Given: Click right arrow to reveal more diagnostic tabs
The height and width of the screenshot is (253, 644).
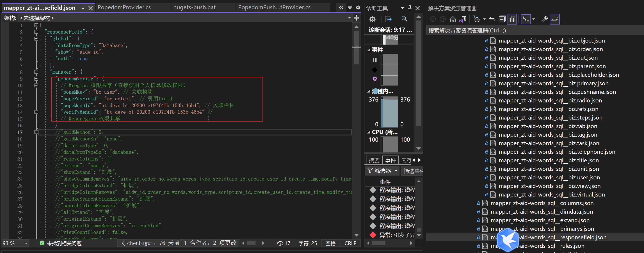Looking at the screenshot, I should point(420,160).
